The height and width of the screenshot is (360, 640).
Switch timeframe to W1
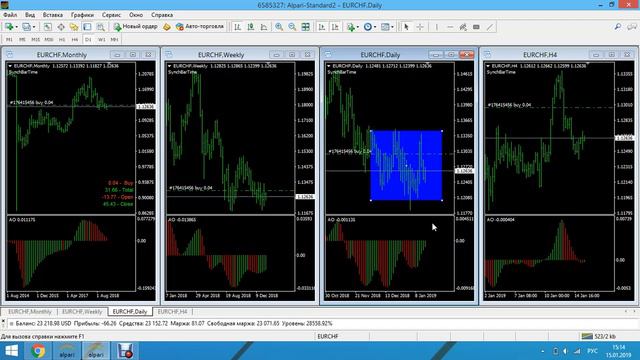pyautogui.click(x=101, y=40)
